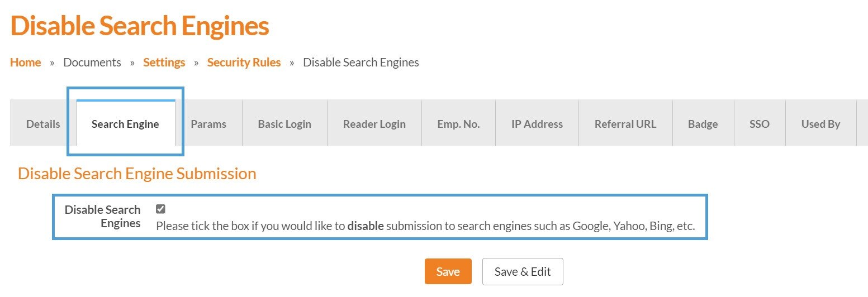Viewport: 868px width, 297px height.
Task: Open the Settings breadcrumb link
Action: click(x=164, y=63)
